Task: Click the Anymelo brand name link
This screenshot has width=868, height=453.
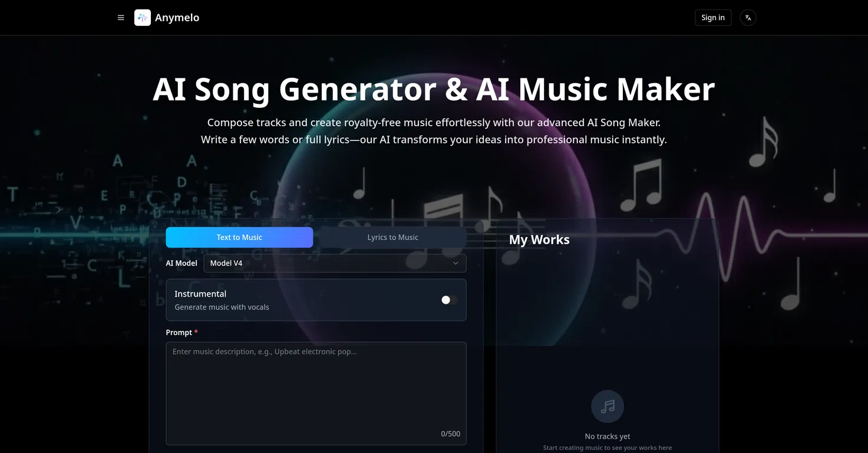Action: [177, 18]
